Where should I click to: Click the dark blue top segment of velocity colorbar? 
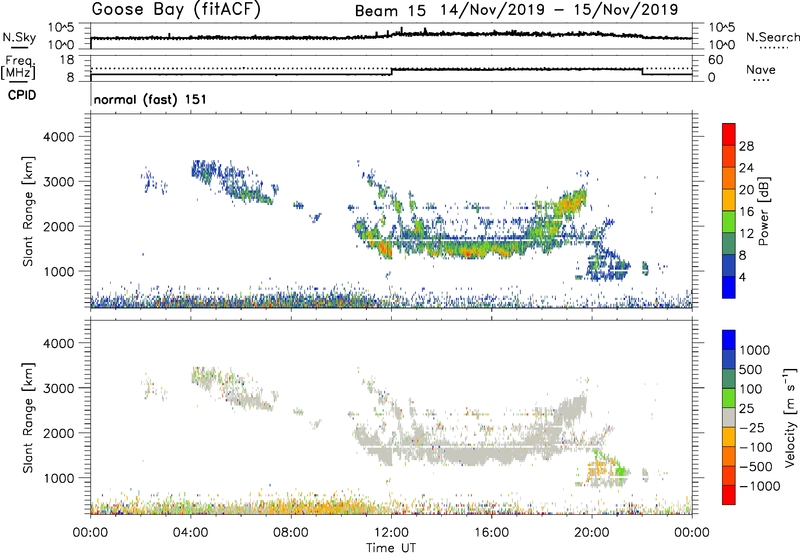coord(729,340)
